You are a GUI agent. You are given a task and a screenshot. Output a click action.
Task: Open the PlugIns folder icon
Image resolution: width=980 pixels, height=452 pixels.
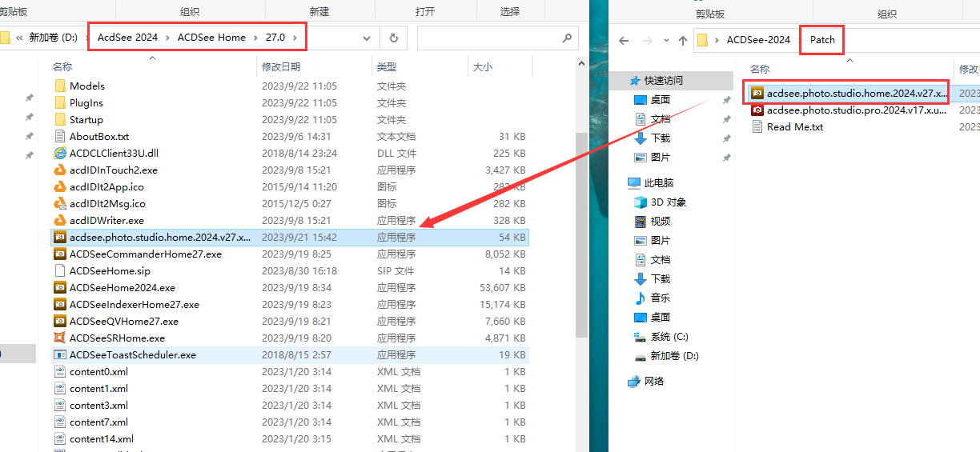pyautogui.click(x=60, y=102)
